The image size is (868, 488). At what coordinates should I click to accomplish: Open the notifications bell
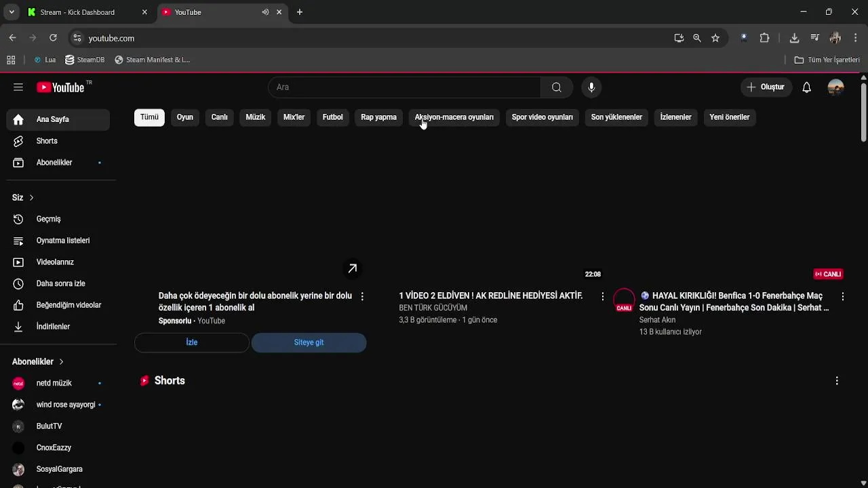806,87
